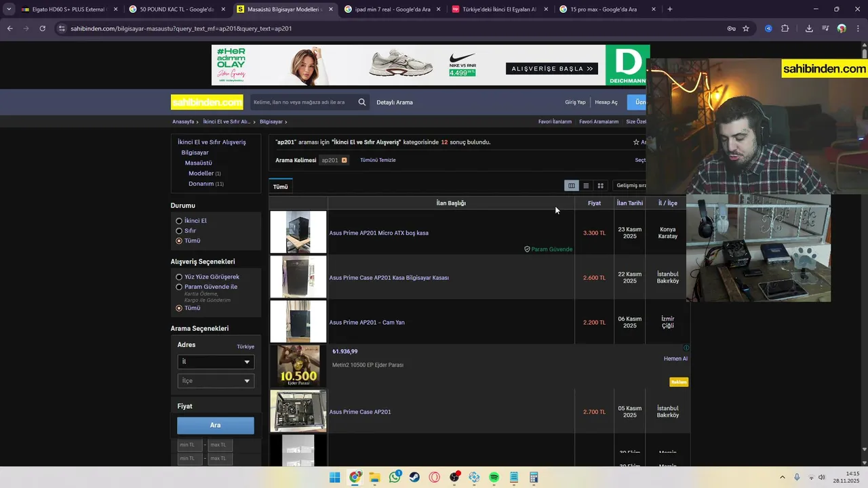Open the browser extensions puzzle icon
Viewport: 868px width, 488px height.
[x=785, y=28]
